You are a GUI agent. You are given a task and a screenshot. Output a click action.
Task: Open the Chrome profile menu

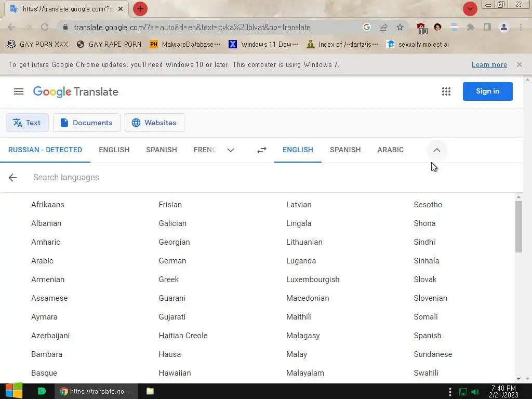click(x=504, y=27)
